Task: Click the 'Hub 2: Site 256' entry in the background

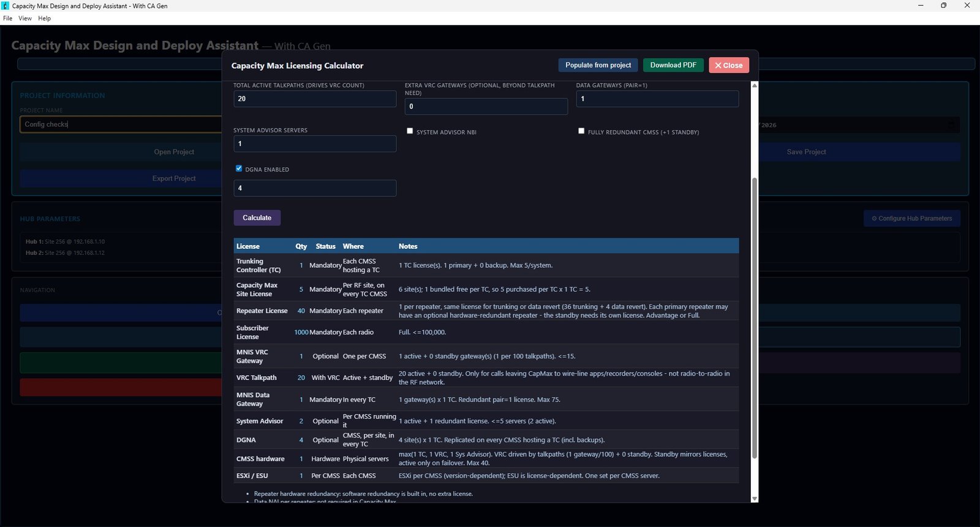Action: (x=65, y=252)
